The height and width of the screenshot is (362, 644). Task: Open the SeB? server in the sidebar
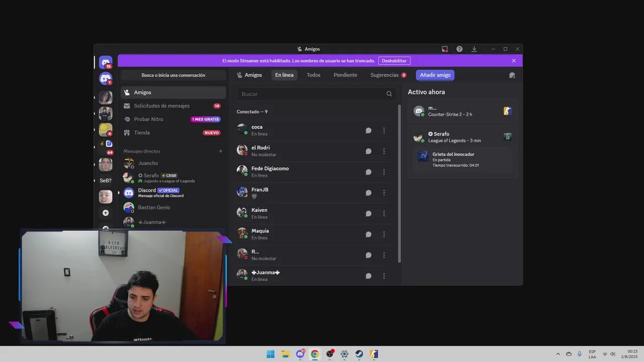click(106, 180)
